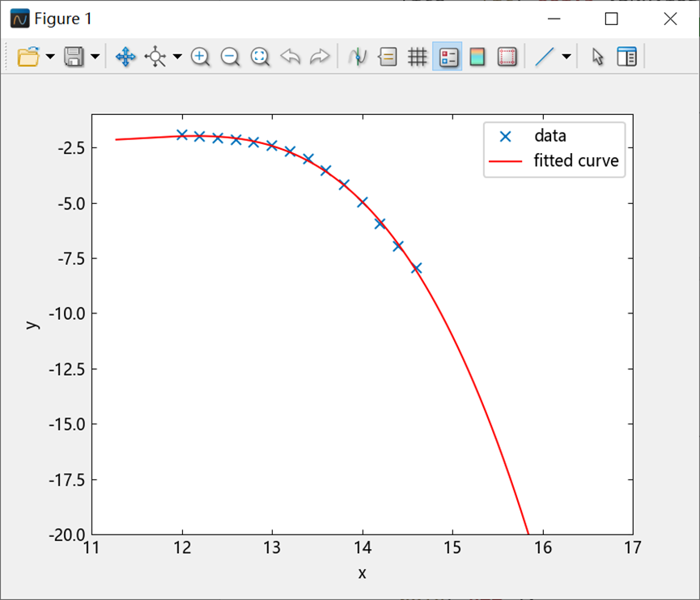Open a file with the folder icon
The height and width of the screenshot is (600, 700).
pos(28,57)
